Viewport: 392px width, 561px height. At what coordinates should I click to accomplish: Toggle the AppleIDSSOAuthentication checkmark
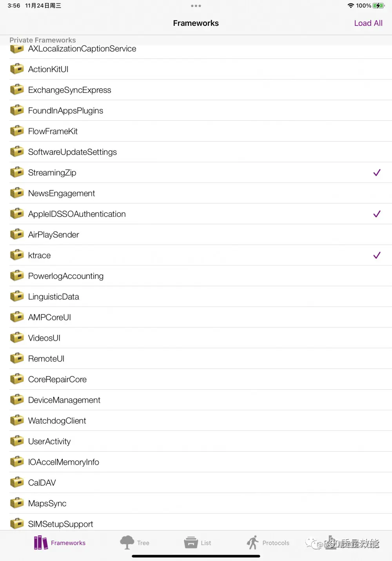(377, 214)
